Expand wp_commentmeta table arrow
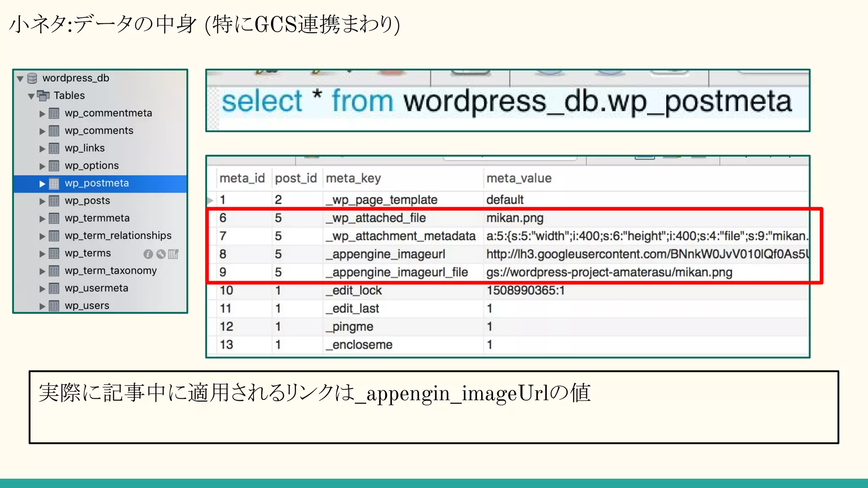868x488 pixels. click(42, 114)
